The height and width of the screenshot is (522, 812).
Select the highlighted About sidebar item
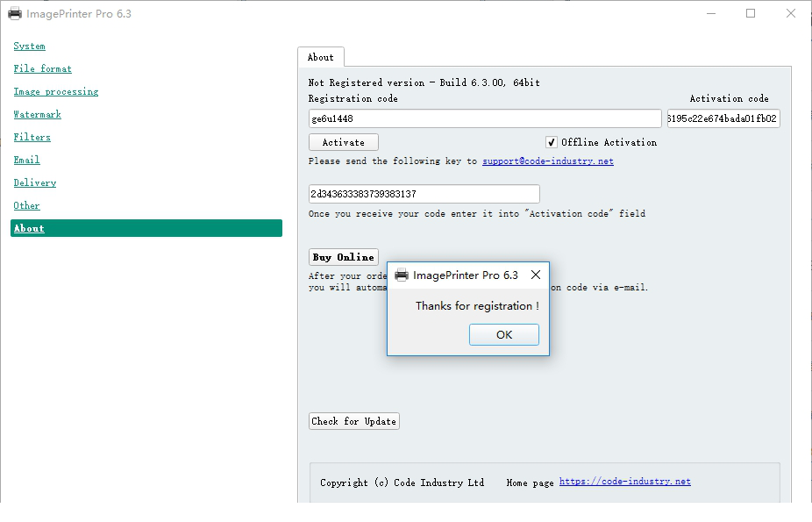[x=146, y=228]
